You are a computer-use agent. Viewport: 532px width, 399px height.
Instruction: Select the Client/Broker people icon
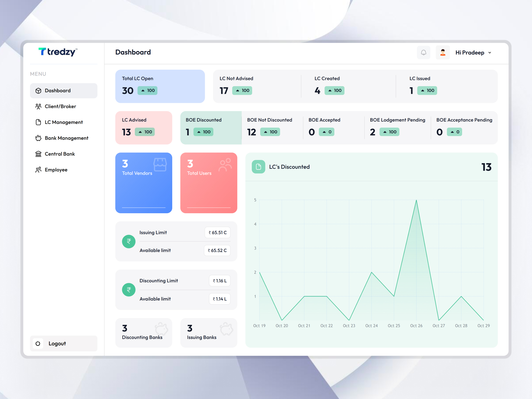[x=39, y=106]
